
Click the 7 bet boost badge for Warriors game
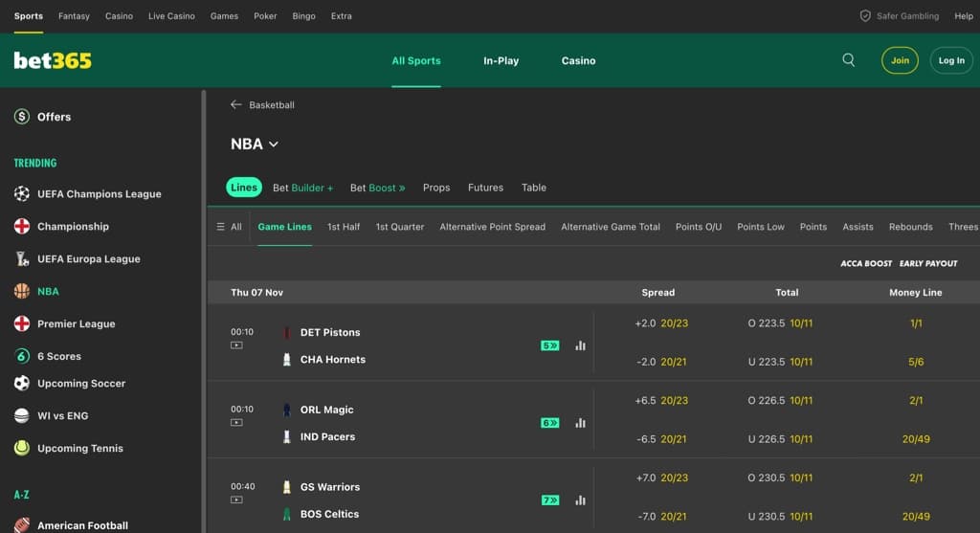click(550, 500)
